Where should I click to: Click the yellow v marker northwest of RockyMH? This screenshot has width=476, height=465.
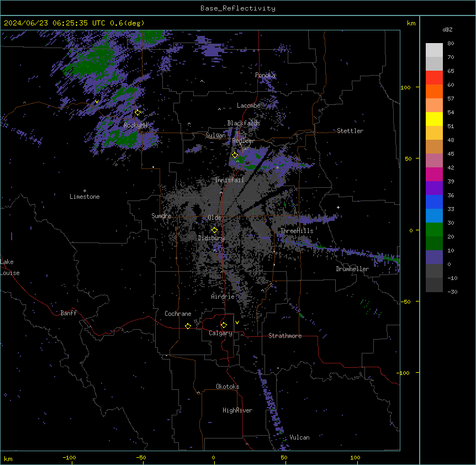tap(97, 102)
